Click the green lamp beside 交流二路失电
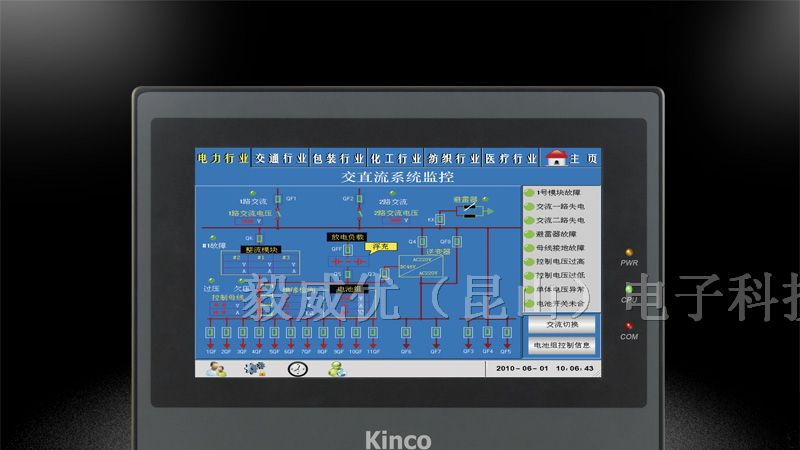This screenshot has height=450, width=800. (530, 220)
